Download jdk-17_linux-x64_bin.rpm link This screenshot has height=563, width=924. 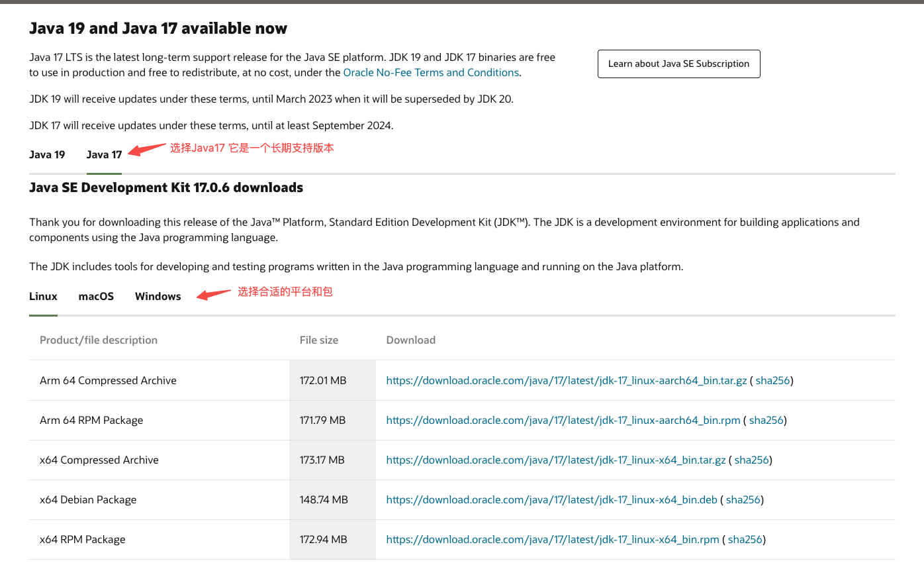(x=553, y=539)
